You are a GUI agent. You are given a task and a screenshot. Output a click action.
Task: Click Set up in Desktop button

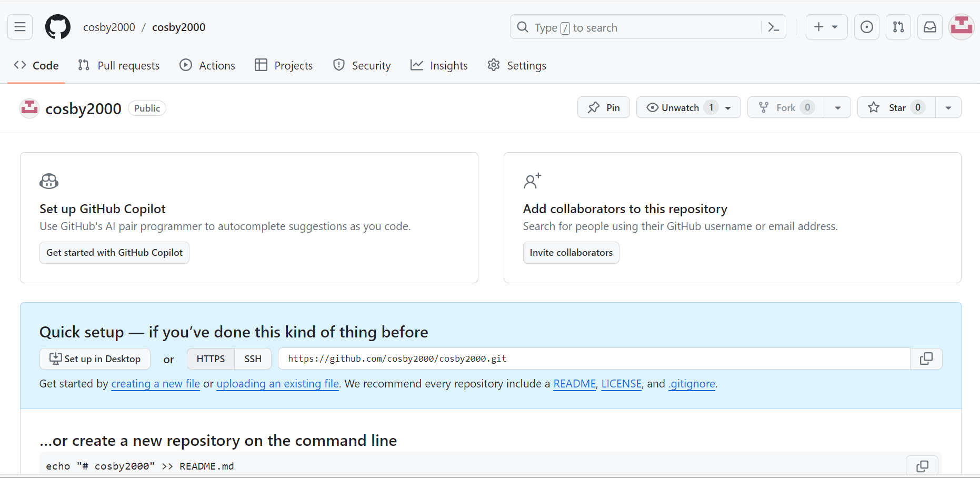(95, 359)
